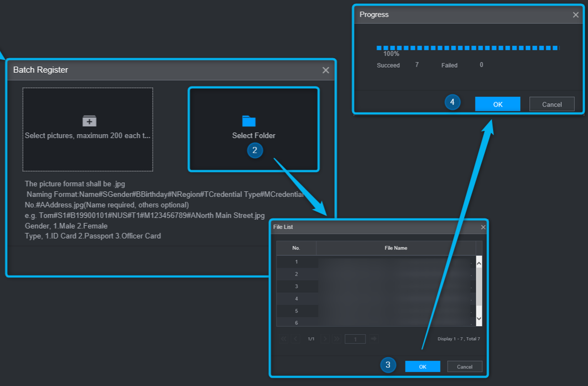This screenshot has height=386, width=588.
Task: Click the Failed label in Progress
Action: (x=449, y=65)
